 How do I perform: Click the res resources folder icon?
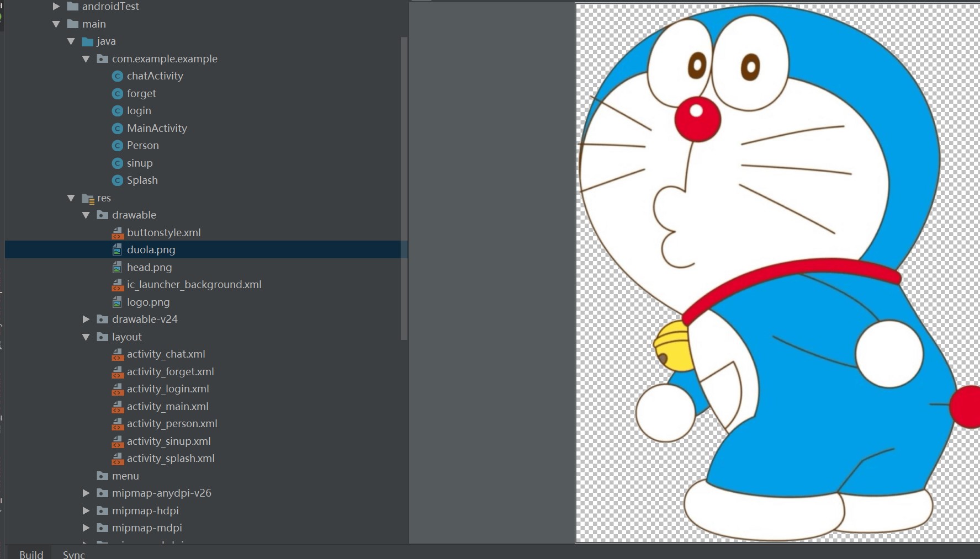point(88,198)
